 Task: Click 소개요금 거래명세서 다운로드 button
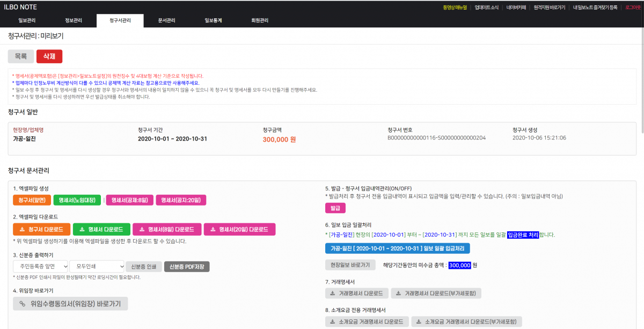367,322
